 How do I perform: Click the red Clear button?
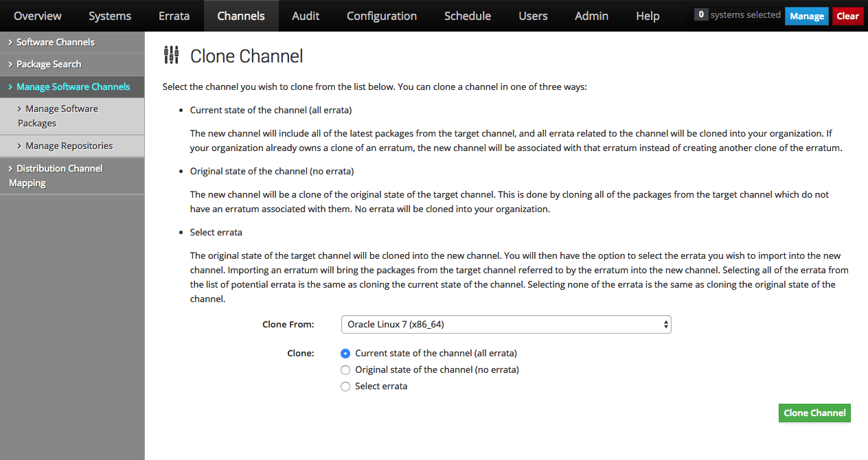pyautogui.click(x=847, y=16)
